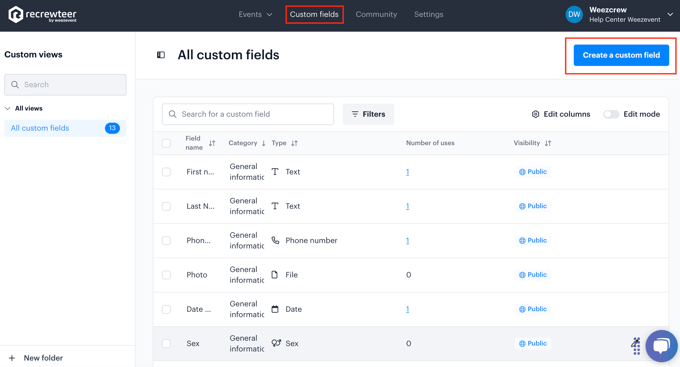Enable the Edit mode toggle
Image resolution: width=680 pixels, height=367 pixels.
pos(611,114)
